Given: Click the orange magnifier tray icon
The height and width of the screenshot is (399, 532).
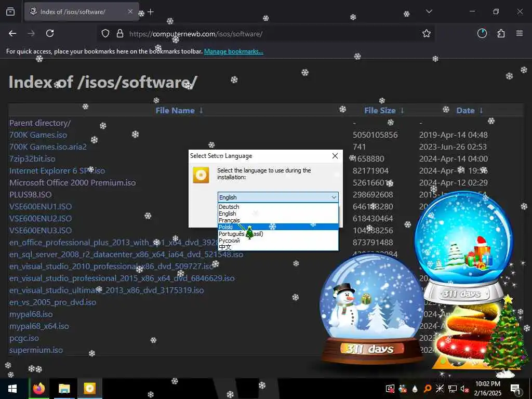Looking at the screenshot, I should click(x=428, y=389).
